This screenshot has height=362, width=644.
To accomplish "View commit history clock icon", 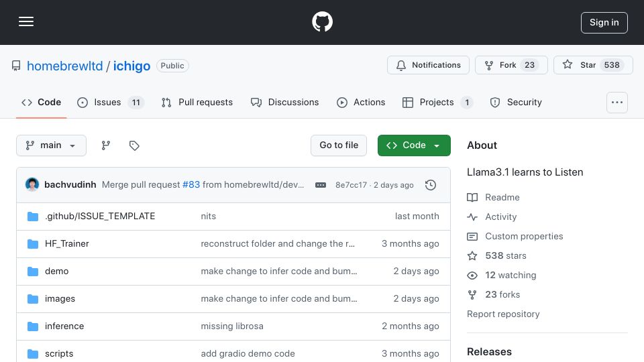I will (x=431, y=185).
